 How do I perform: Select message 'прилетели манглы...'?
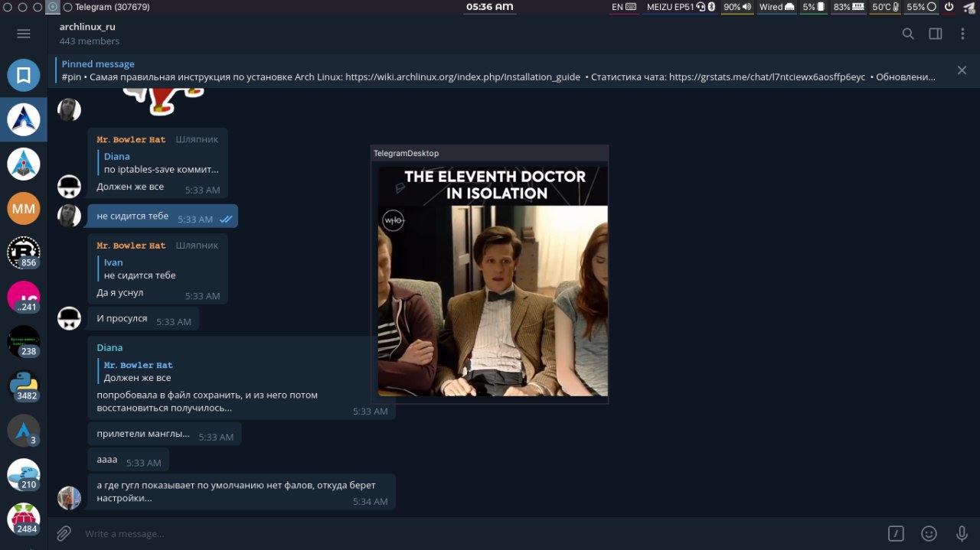pos(165,434)
